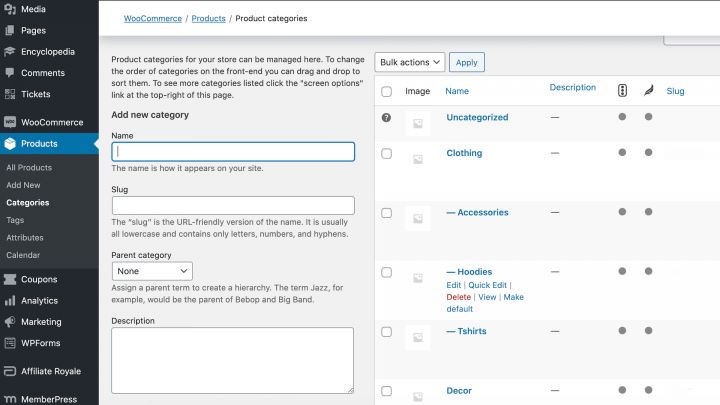Click the Encyclopedia graduation cap icon
Viewport: 720px width, 405px height.
(x=10, y=51)
